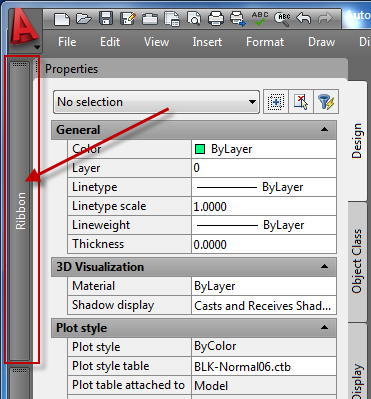Click the Publish printer icon with arrow
The image size is (371, 399).
pos(238,19)
